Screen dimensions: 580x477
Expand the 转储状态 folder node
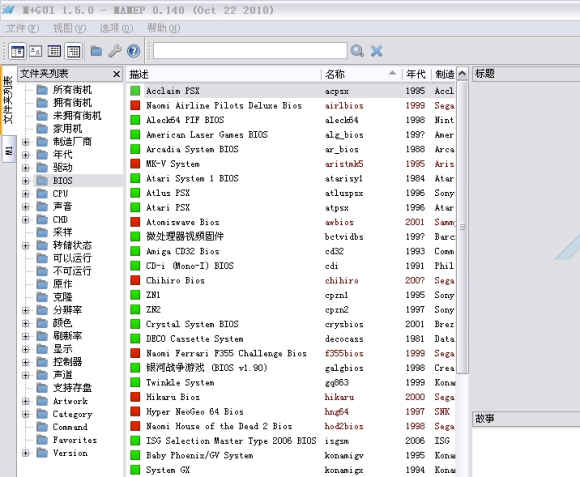point(26,246)
